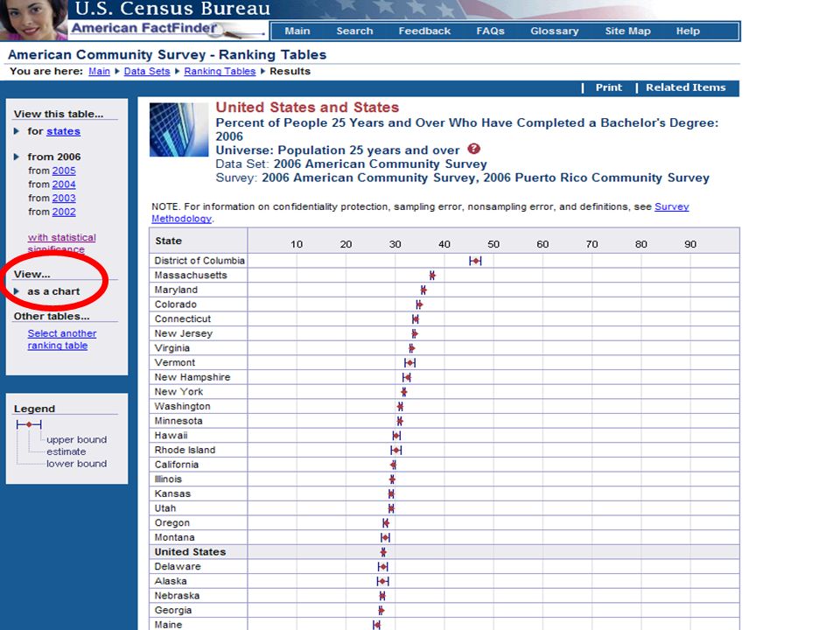The image size is (840, 630).
Task: Open the Search navigation tab
Action: point(354,31)
